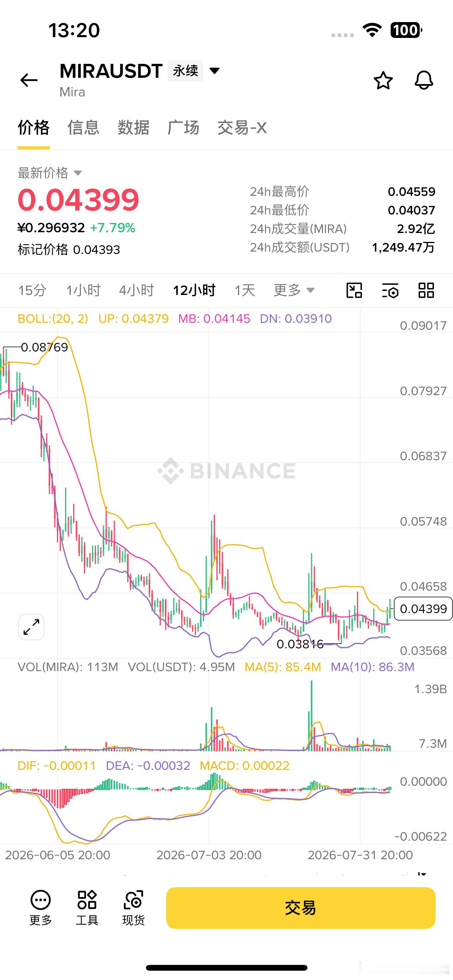The width and height of the screenshot is (453, 980).
Task: Tap the MB: 0.04145 Bollinger value
Action: (214, 319)
